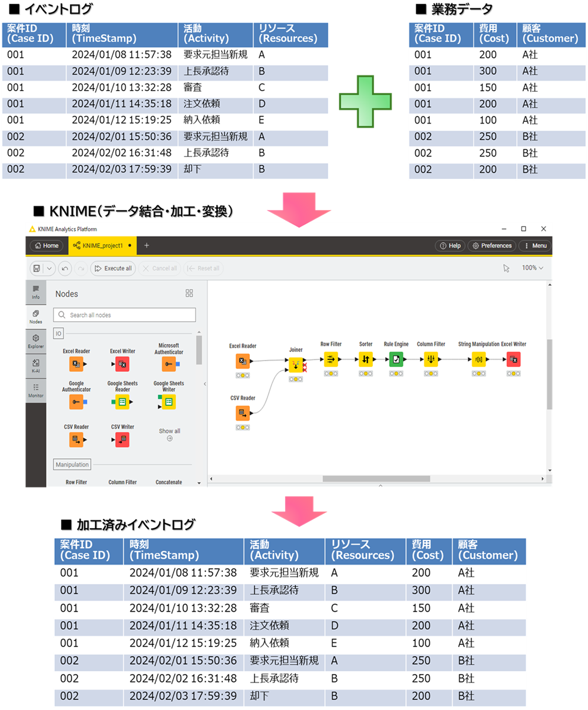This screenshot has height=710, width=588.
Task: Click the Search all nodes field
Action: point(125,315)
